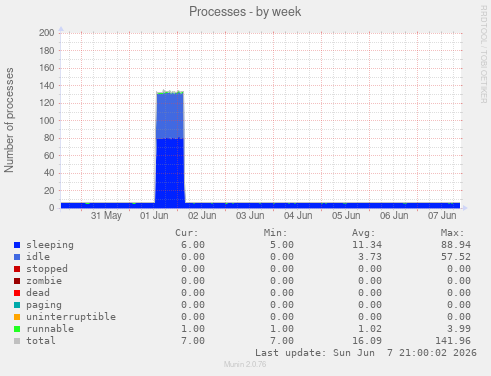This screenshot has width=491, height=376.
Task: Click total average value 16.09
Action: pos(367,341)
